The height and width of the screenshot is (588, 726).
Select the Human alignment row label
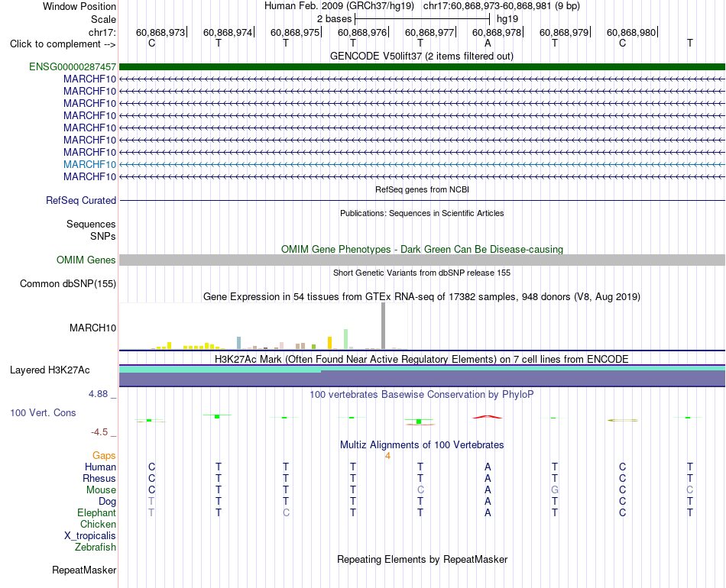coord(100,467)
